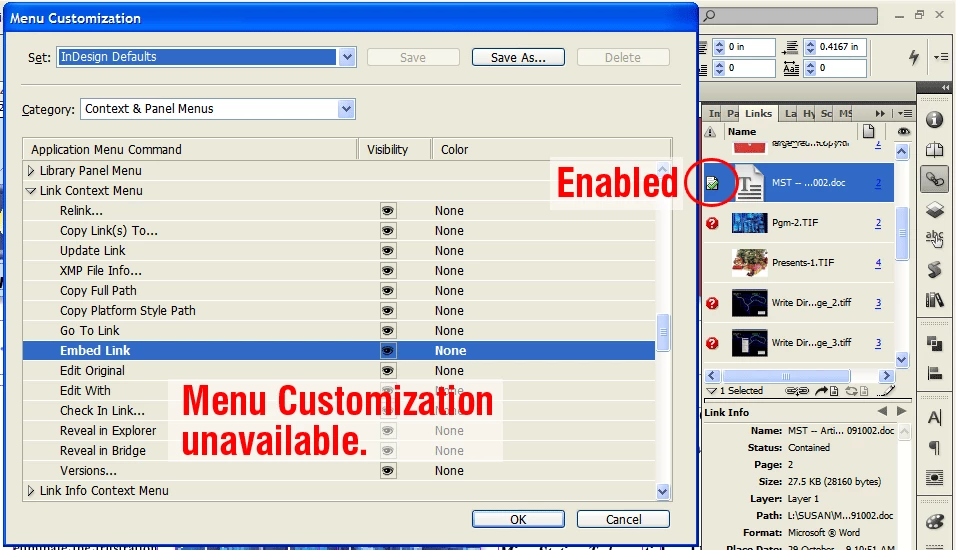Click the Edit Original pencil icon

(x=888, y=391)
